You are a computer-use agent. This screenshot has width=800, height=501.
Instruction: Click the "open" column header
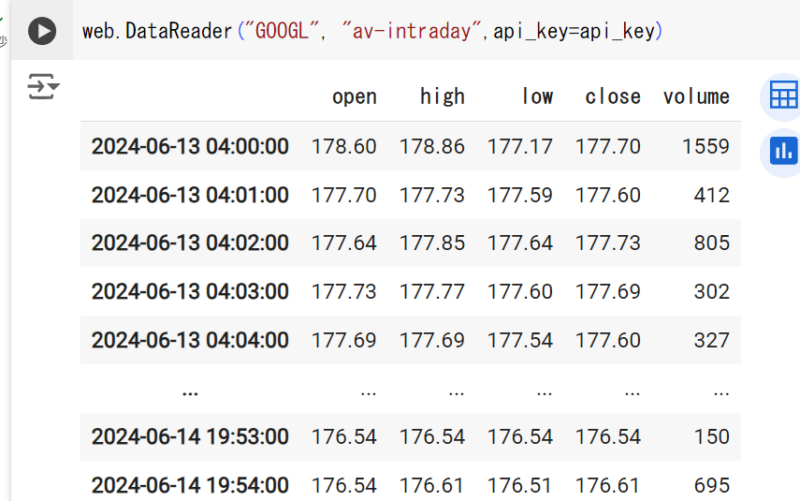354,97
